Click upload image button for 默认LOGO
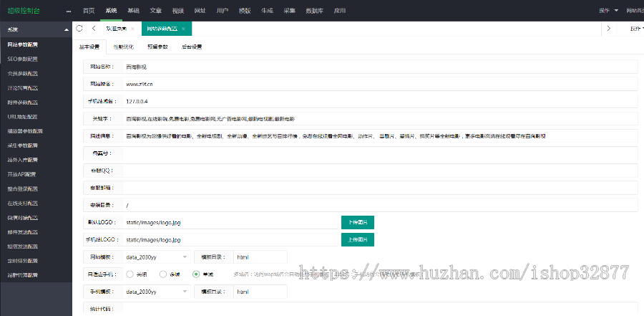The image size is (644, 316). point(358,222)
